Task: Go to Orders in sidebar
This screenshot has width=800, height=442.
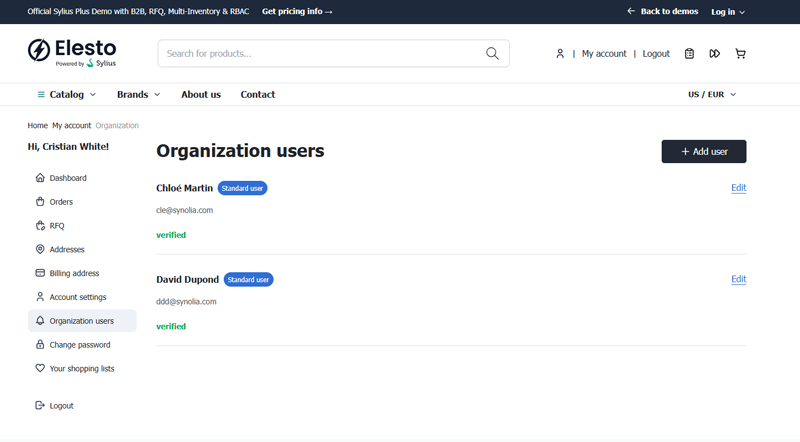Action: click(x=61, y=202)
